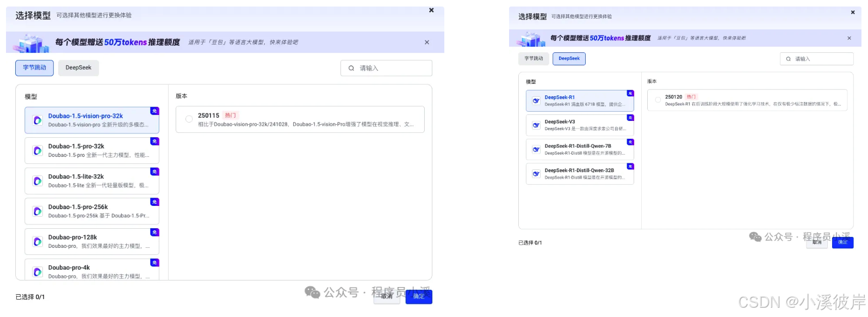Click free badge on Doubao-1.5-pro-32k card
The height and width of the screenshot is (317, 868).
pyautogui.click(x=154, y=142)
